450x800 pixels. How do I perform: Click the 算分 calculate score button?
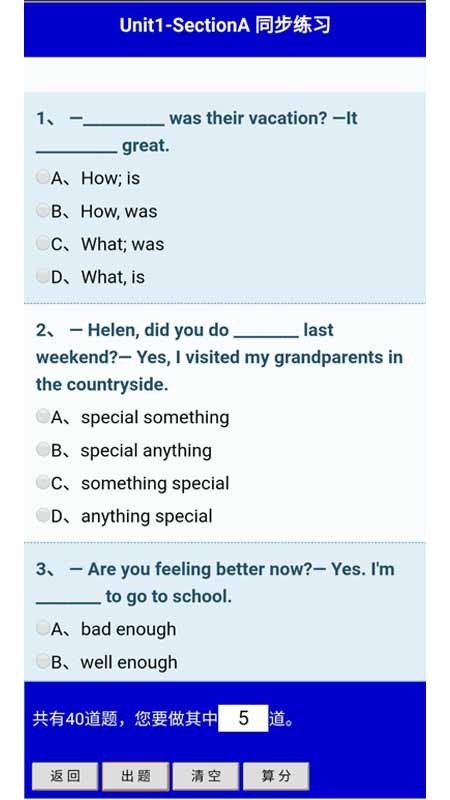tap(276, 776)
